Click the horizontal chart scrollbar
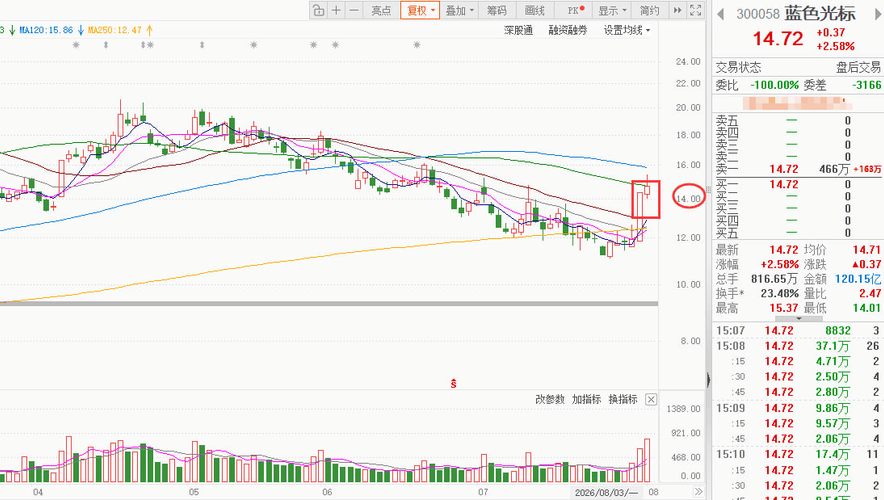This screenshot has width=884, height=500. pyautogui.click(x=329, y=304)
